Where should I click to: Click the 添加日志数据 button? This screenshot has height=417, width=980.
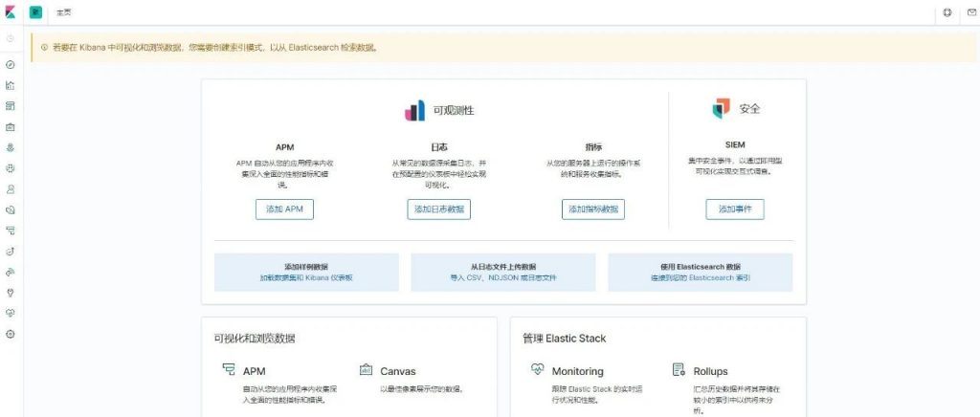point(438,209)
